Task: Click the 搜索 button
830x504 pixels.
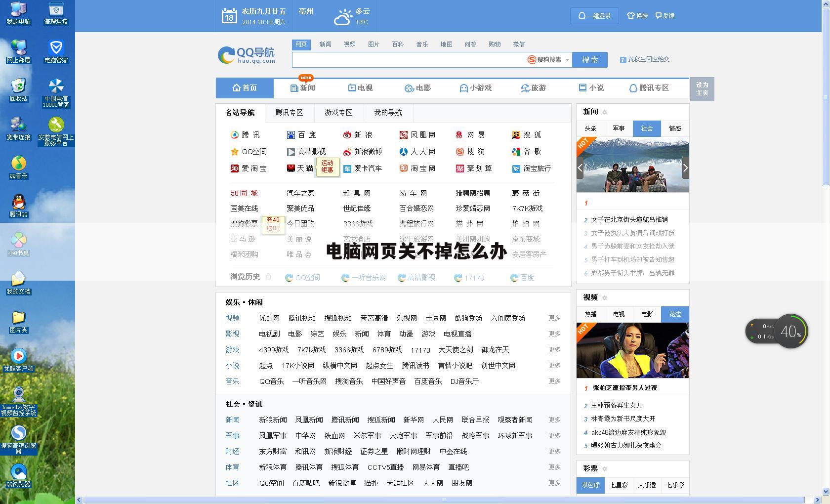Action: point(590,60)
